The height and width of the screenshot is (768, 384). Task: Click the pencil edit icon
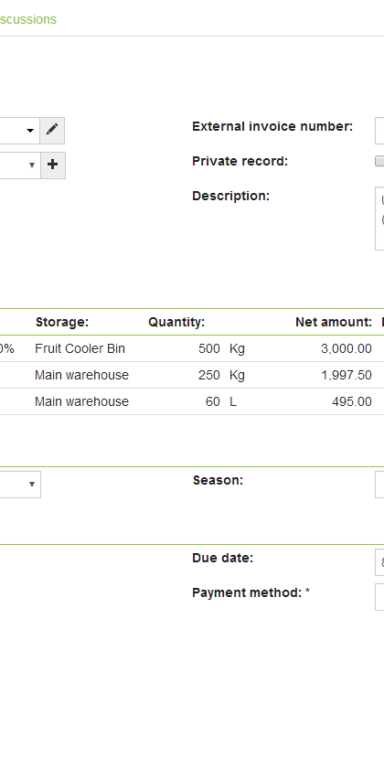pyautogui.click(x=52, y=130)
